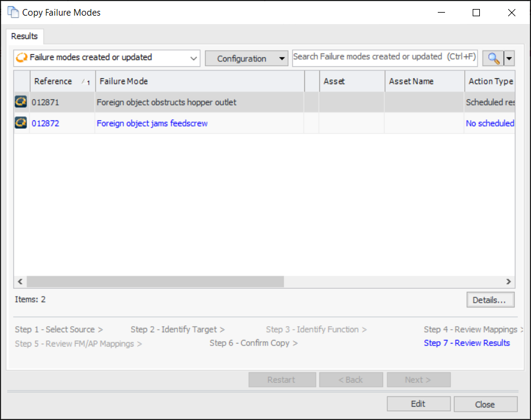Click the 'No scheduled' action type cell
Viewport: 531px width, 420px height.
pyautogui.click(x=490, y=123)
